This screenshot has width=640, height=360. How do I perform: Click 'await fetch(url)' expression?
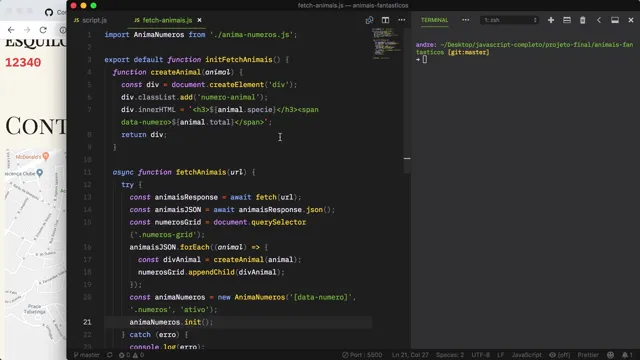(264, 197)
